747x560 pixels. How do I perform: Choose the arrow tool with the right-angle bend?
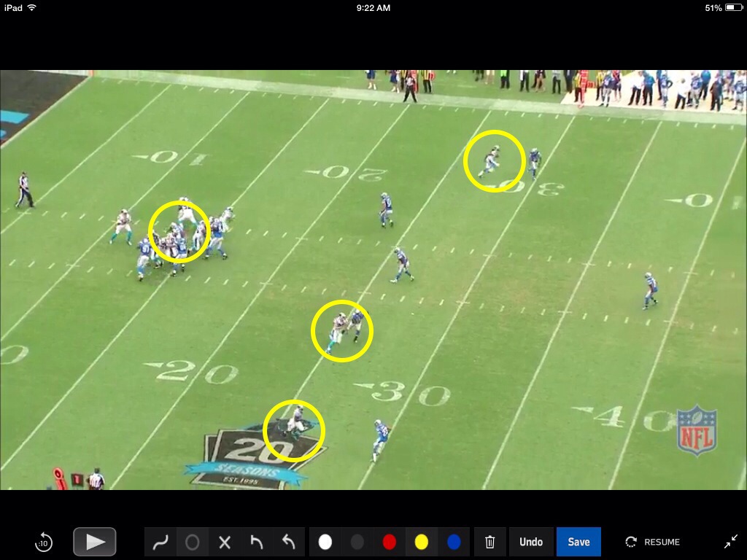pos(256,542)
